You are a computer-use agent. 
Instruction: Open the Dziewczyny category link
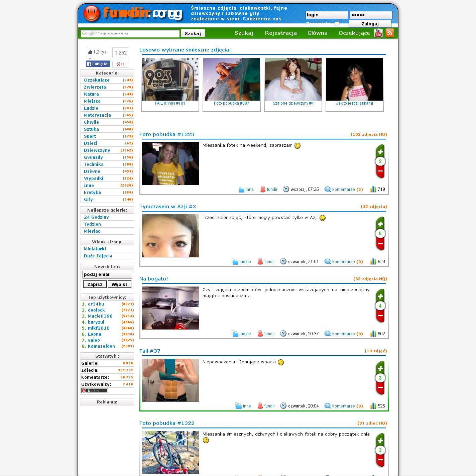point(97,150)
